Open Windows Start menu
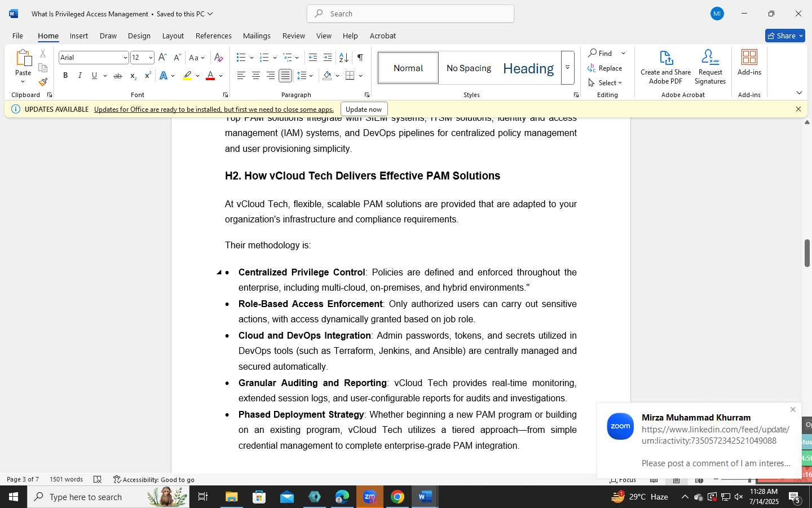The height and width of the screenshot is (508, 812). [x=14, y=497]
